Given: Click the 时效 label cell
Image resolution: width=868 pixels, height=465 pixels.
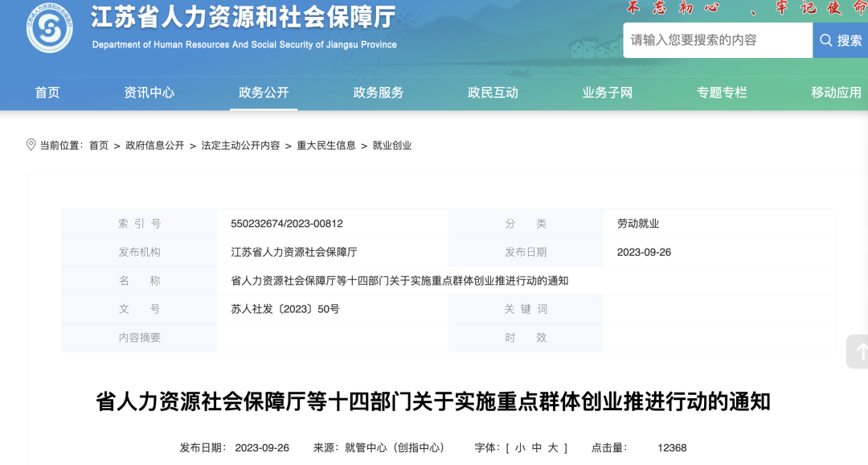Looking at the screenshot, I should point(526,338).
